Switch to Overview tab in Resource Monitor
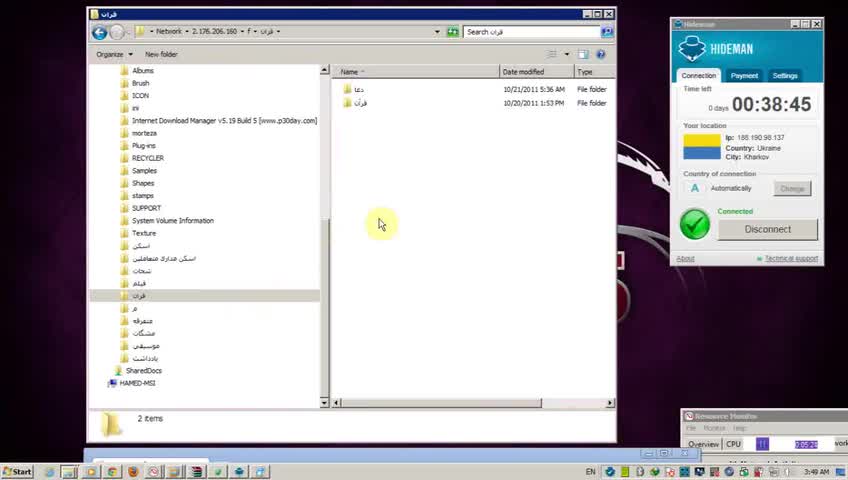Screen dimensions: 848x480 pos(703,444)
